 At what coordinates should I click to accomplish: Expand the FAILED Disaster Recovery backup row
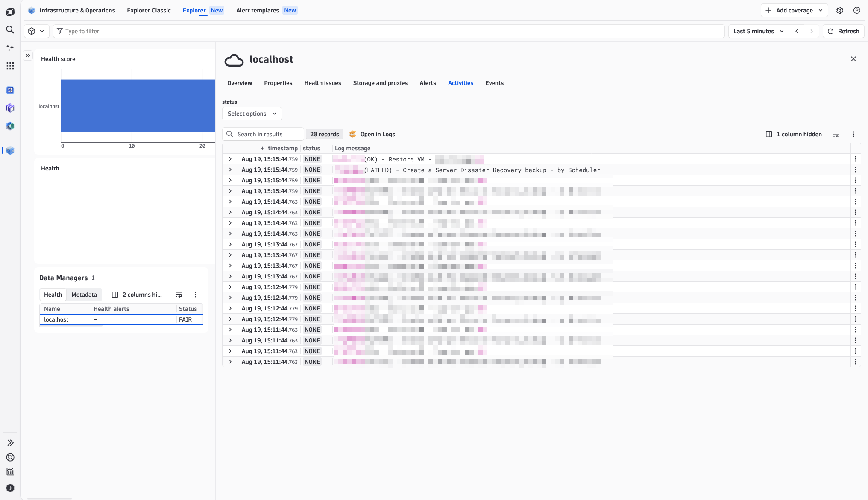click(x=230, y=170)
